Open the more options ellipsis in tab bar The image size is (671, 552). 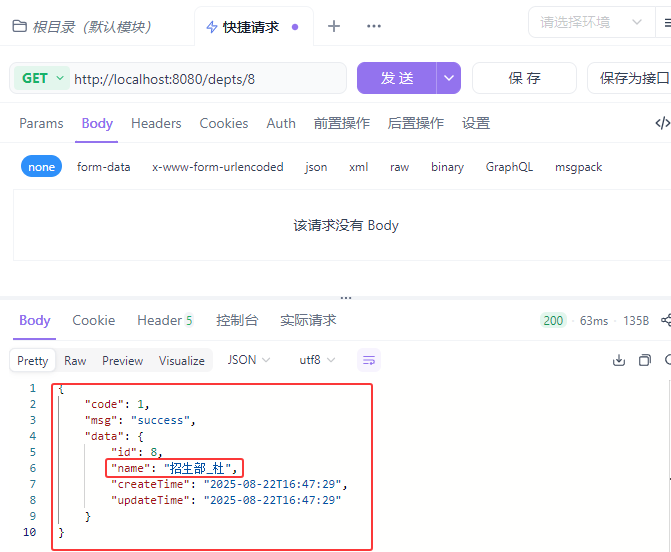(x=373, y=26)
